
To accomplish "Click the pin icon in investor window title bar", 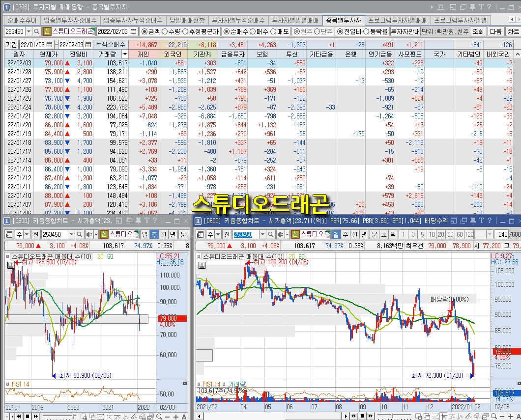I will click(472, 7).
